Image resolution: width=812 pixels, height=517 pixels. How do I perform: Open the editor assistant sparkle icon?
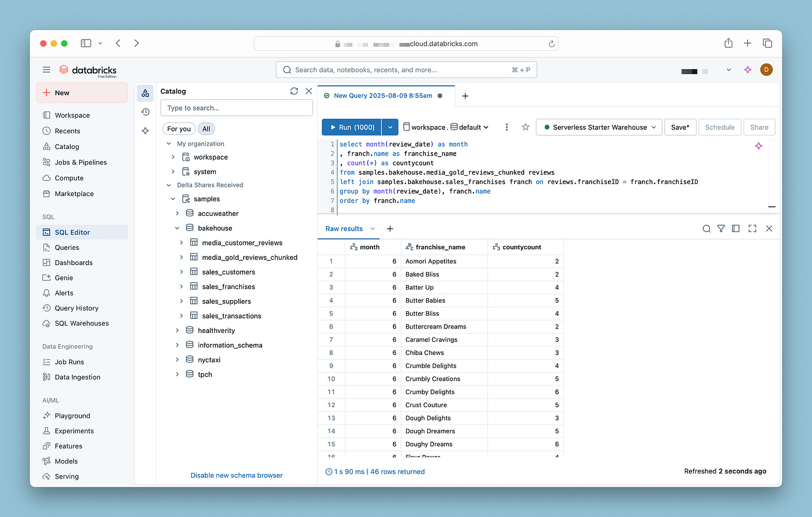(758, 146)
